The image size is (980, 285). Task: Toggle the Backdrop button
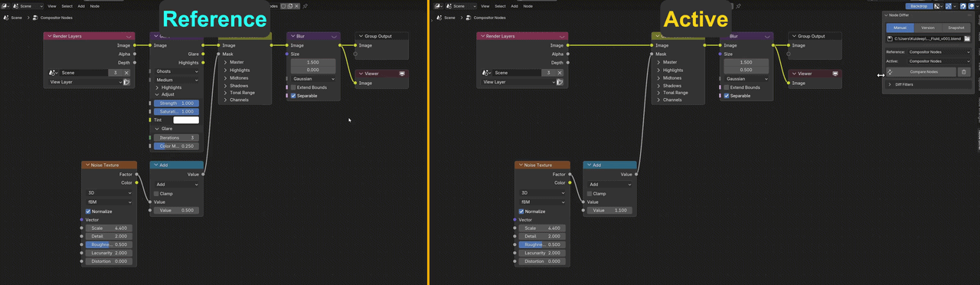918,5
